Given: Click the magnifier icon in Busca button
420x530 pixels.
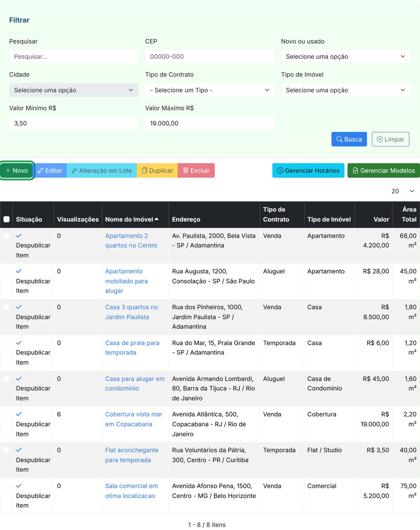Looking at the screenshot, I should [x=339, y=139].
